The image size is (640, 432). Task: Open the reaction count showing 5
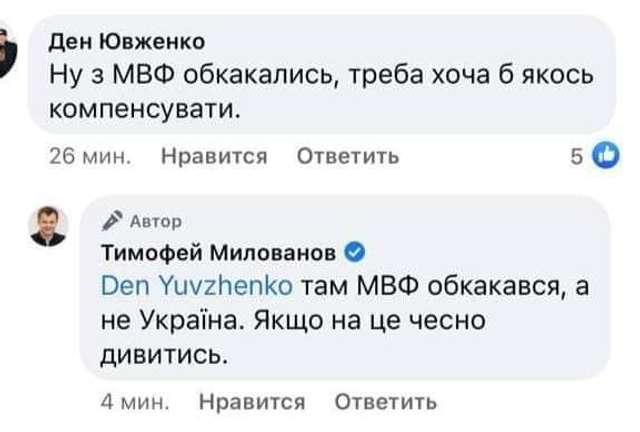point(577,157)
